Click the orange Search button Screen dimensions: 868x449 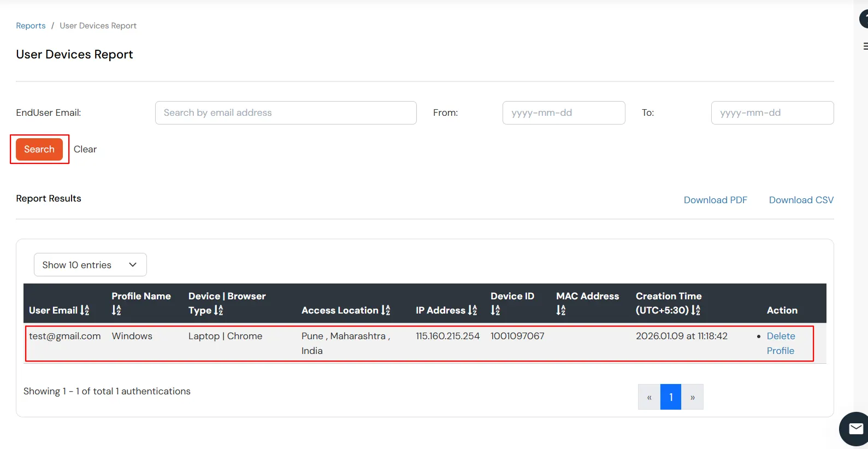point(39,149)
